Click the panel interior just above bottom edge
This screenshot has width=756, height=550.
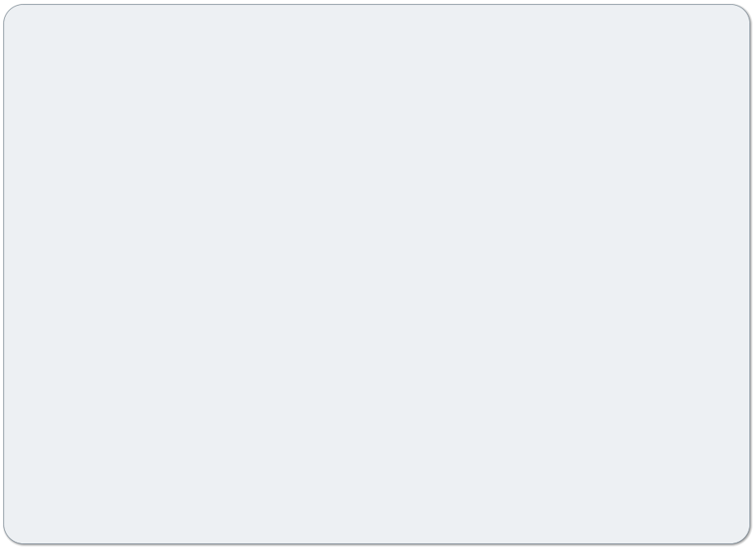click(377, 534)
